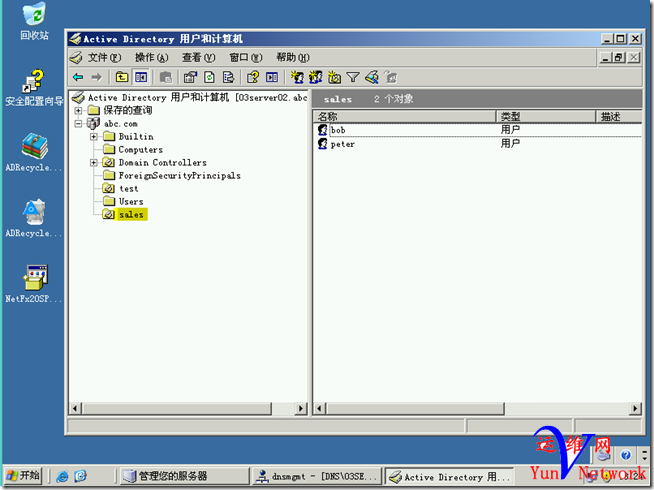Create a new user with the single-person icon
The height and width of the screenshot is (490, 654).
tap(297, 77)
